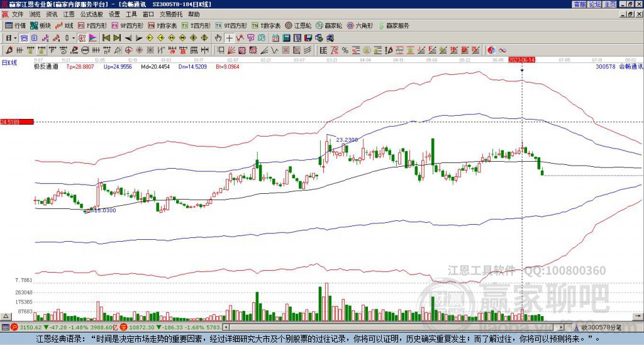The height and width of the screenshot is (345, 644).
Task: Click the red zigzag line icon
Action: (240, 38)
